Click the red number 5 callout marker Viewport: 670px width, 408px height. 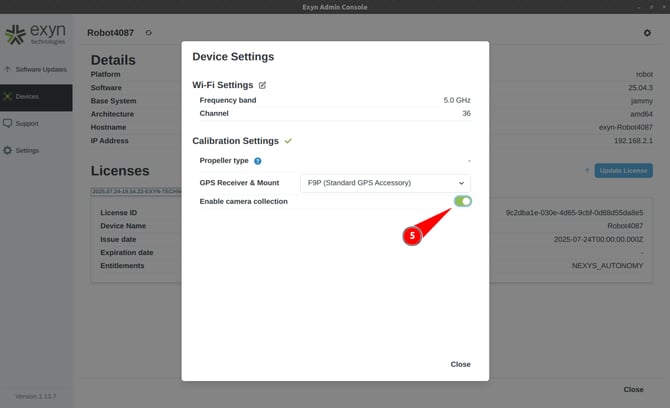[x=411, y=236]
